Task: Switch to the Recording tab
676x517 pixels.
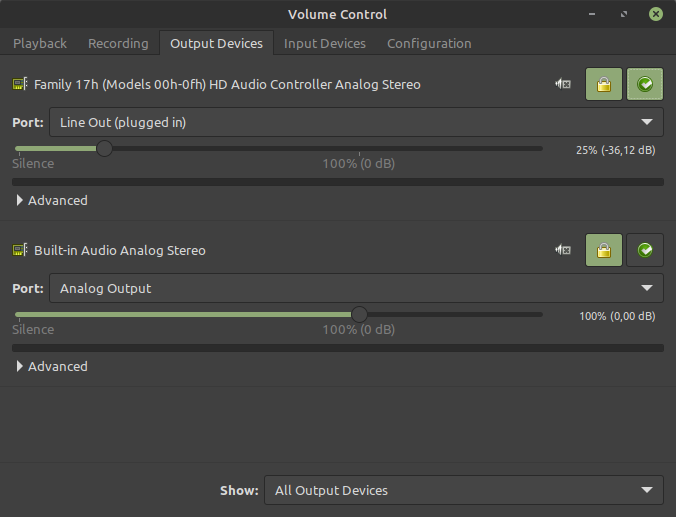Action: click(x=118, y=44)
